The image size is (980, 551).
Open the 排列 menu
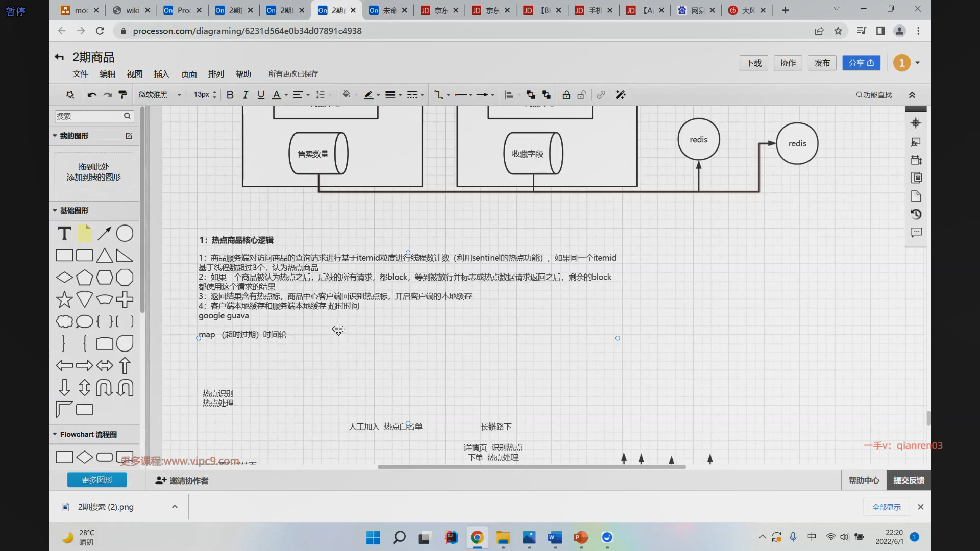[x=216, y=74]
